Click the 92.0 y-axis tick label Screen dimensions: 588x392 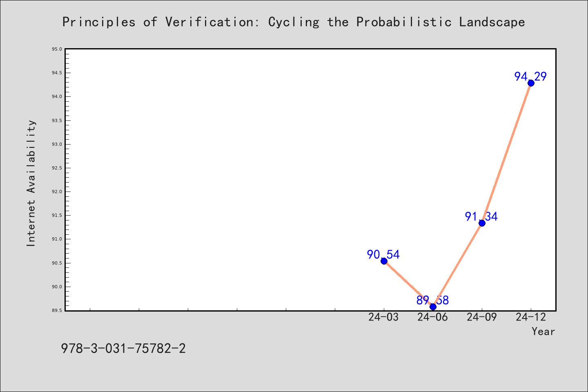pyautogui.click(x=57, y=192)
